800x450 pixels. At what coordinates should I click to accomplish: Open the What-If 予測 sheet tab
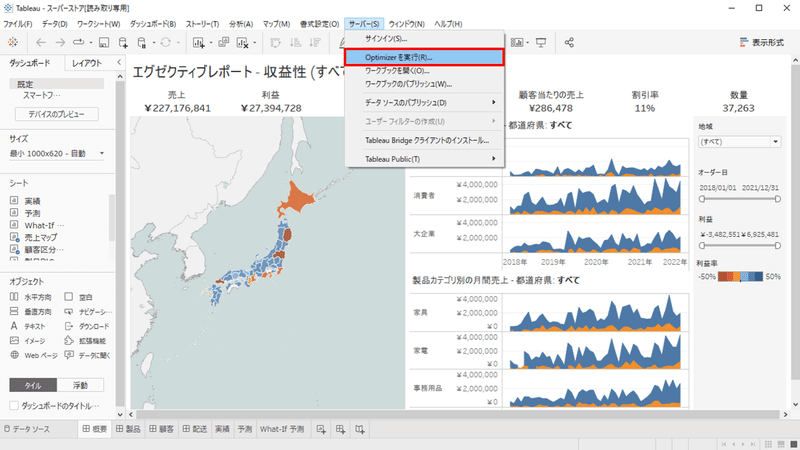282,429
